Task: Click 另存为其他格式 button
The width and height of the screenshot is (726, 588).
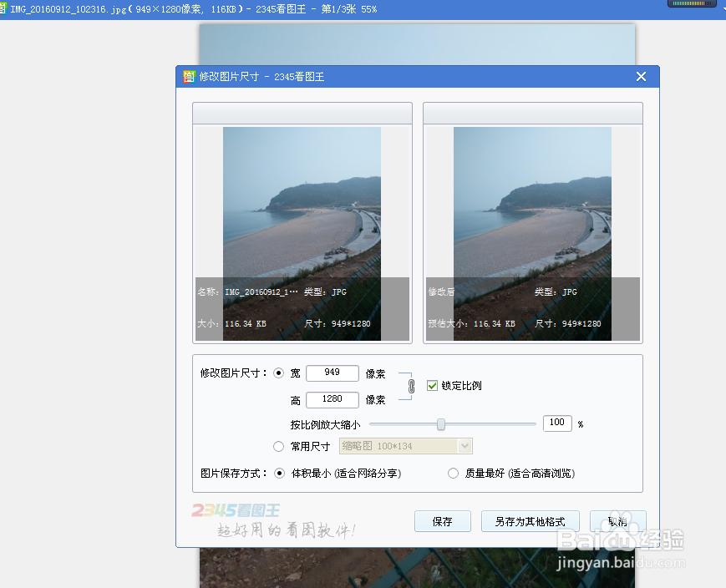Action: 531,521
